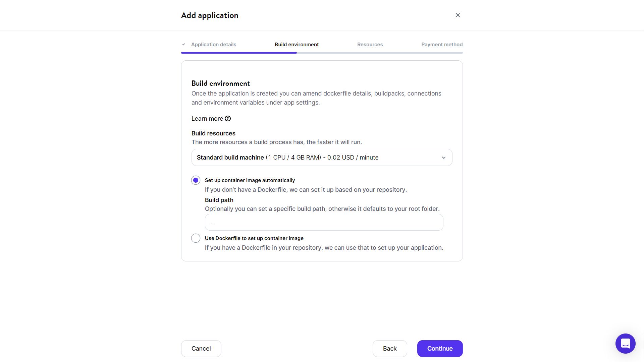This screenshot has height=362, width=644.
Task: Expand the Standard build machine selection list
Action: [x=322, y=157]
